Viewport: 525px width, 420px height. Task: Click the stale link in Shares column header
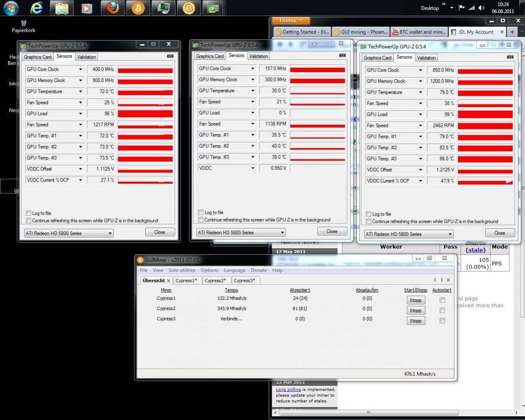pos(475,250)
